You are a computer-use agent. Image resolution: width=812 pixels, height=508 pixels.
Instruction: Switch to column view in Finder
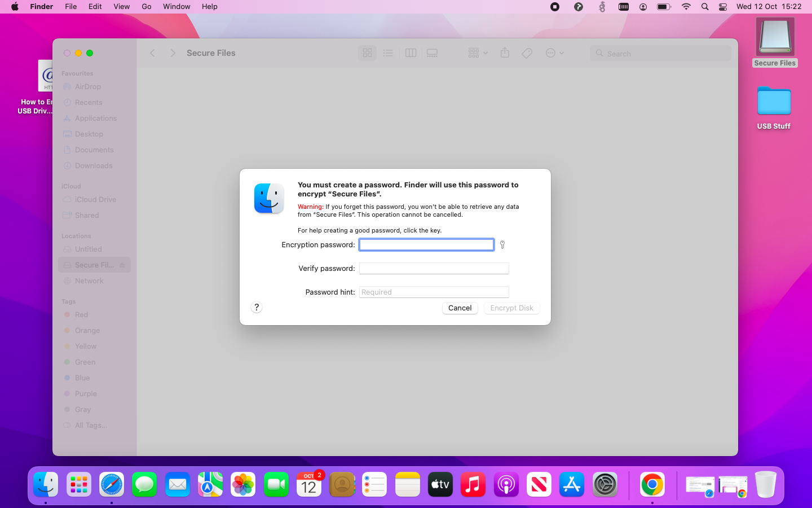(411, 53)
